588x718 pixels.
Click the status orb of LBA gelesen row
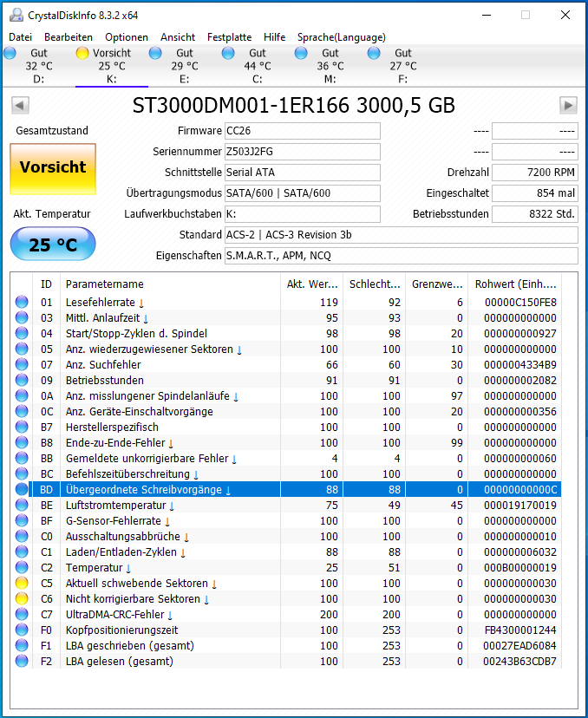(x=22, y=661)
